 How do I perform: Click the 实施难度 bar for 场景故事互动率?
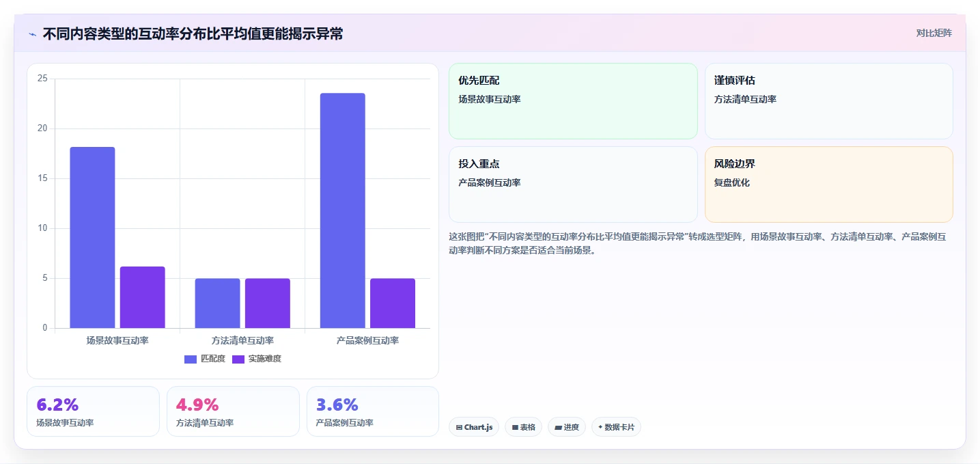pos(143,297)
